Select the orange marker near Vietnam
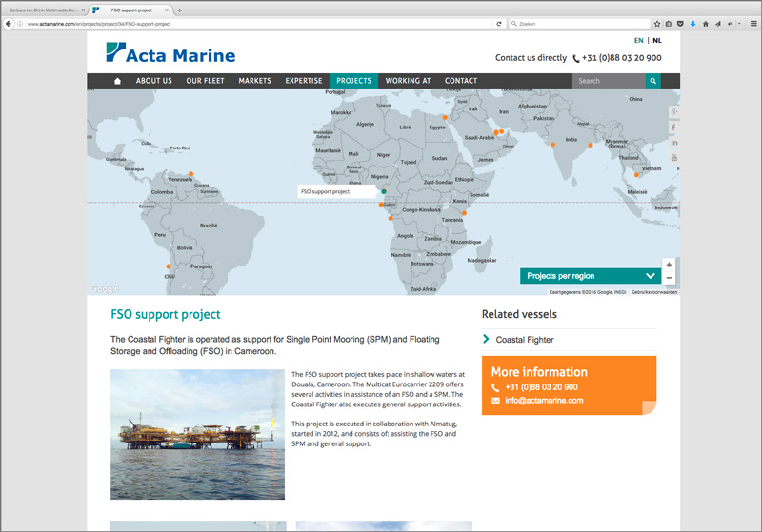The height and width of the screenshot is (532, 762). click(x=636, y=175)
